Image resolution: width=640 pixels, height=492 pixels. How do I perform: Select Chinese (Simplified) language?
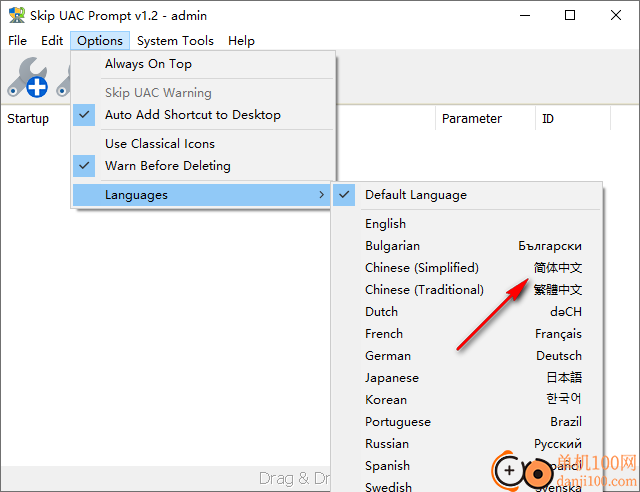pos(467,268)
